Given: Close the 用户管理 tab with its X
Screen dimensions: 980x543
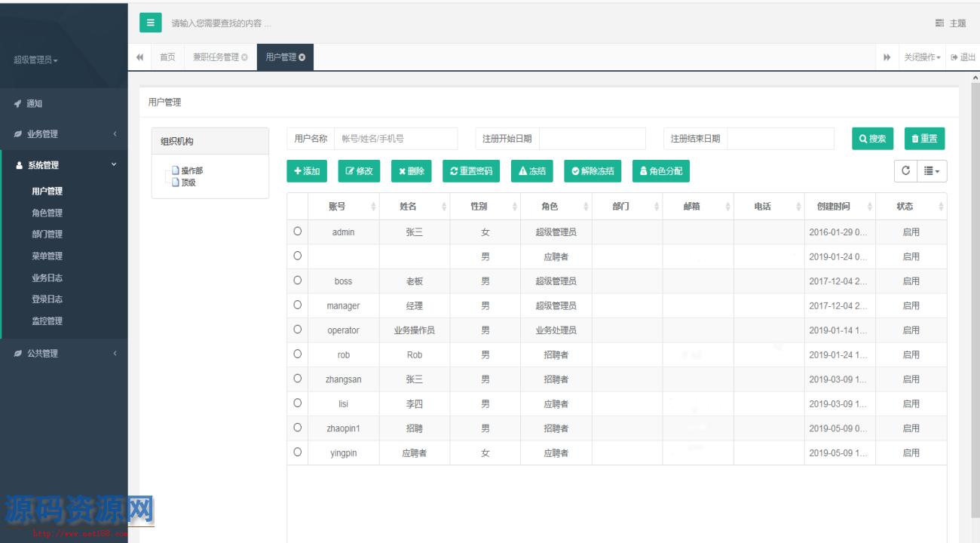Looking at the screenshot, I should pyautogui.click(x=302, y=57).
